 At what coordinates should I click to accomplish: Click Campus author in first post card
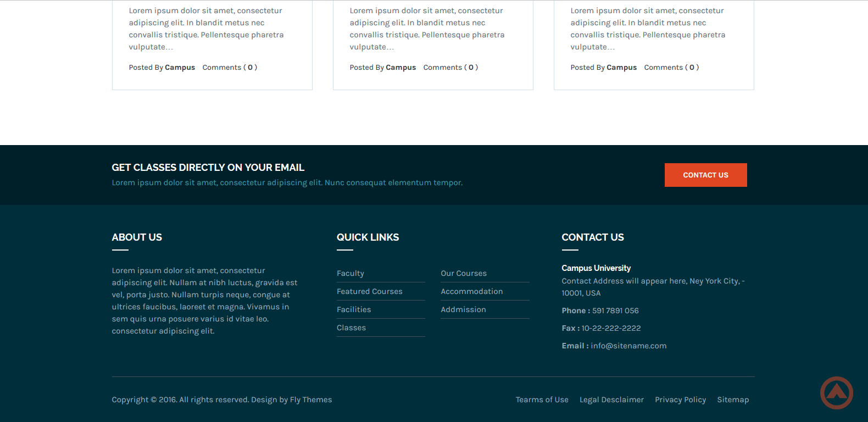pyautogui.click(x=180, y=68)
